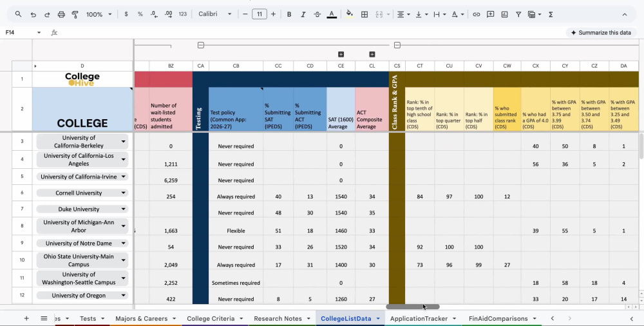Open vertical align options

[x=421, y=14]
